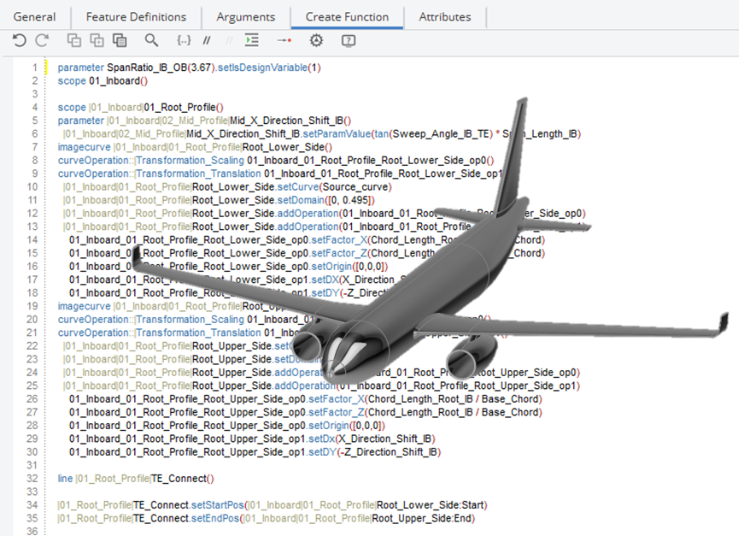Comment the line with double-slash icon
The width and height of the screenshot is (756, 536).
(x=207, y=40)
